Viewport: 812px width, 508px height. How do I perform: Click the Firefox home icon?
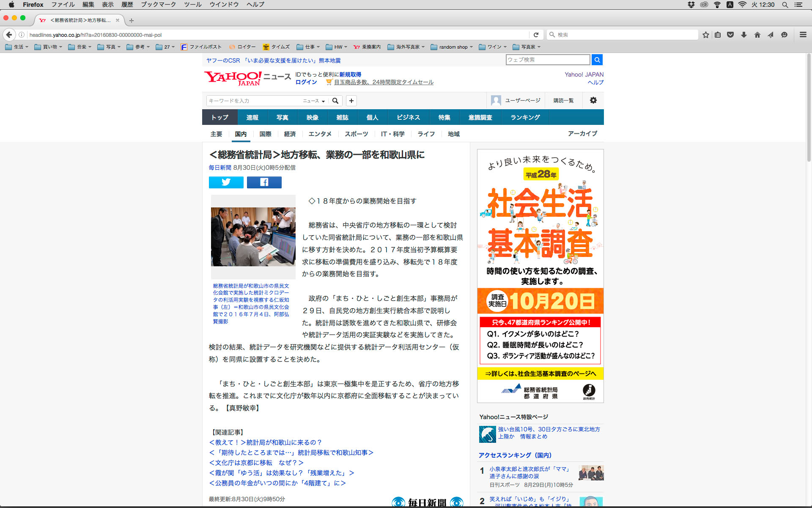(757, 35)
